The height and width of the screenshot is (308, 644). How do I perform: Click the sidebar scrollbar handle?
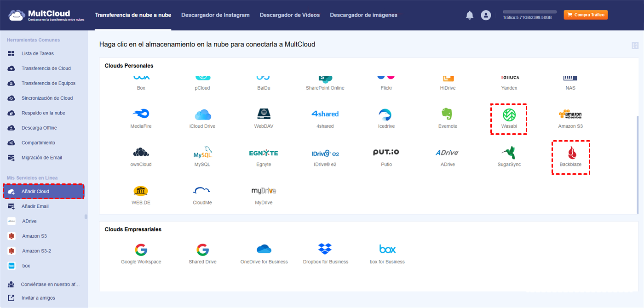(x=86, y=217)
